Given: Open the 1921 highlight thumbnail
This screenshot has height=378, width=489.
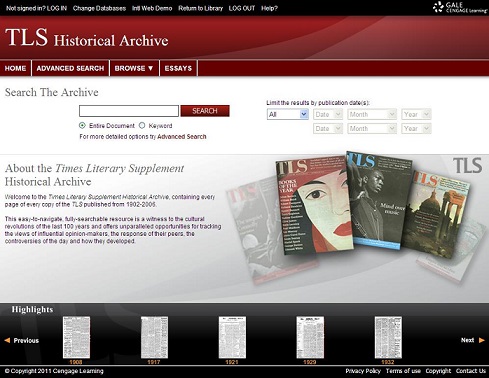Looking at the screenshot, I should [232, 337].
